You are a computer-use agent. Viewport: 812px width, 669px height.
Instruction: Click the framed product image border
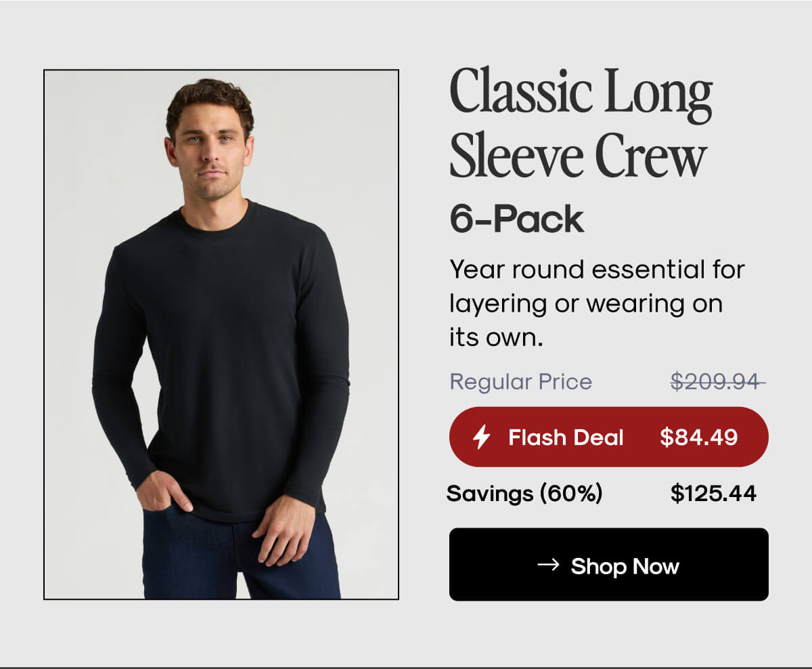pos(43,332)
